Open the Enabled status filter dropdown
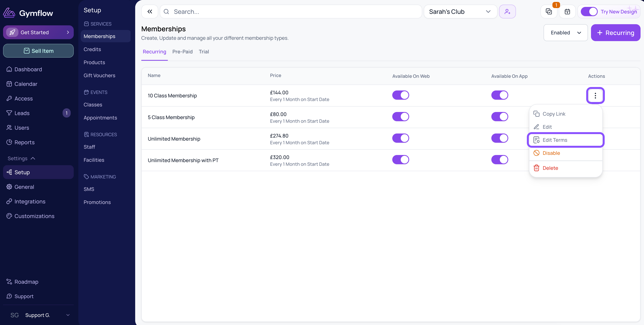This screenshot has width=644, height=325. coord(565,33)
